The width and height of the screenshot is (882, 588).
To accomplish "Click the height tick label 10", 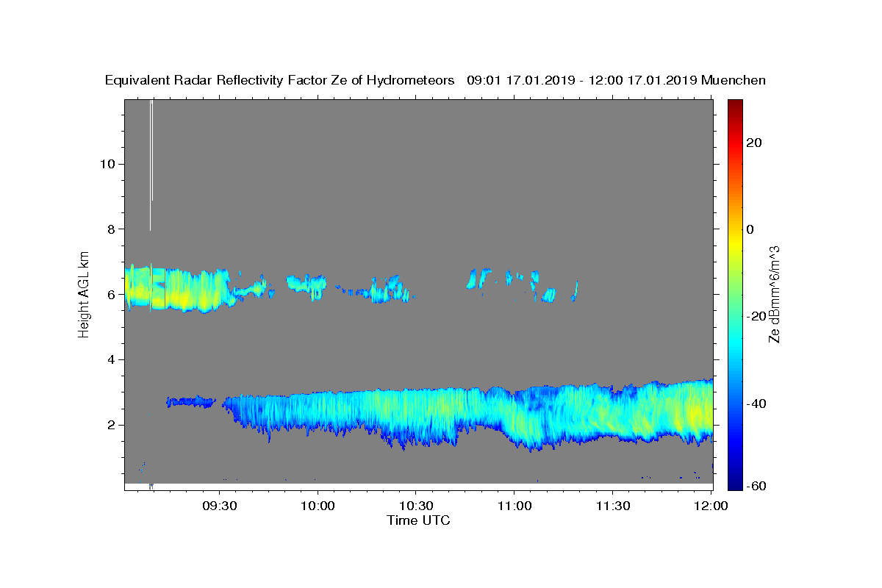I will pyautogui.click(x=109, y=164).
